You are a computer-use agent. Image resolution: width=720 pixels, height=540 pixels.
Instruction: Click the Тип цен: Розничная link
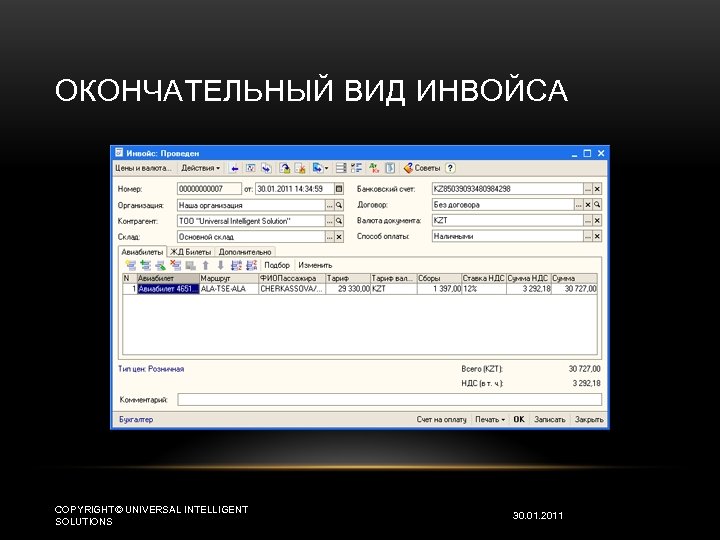coord(151,369)
